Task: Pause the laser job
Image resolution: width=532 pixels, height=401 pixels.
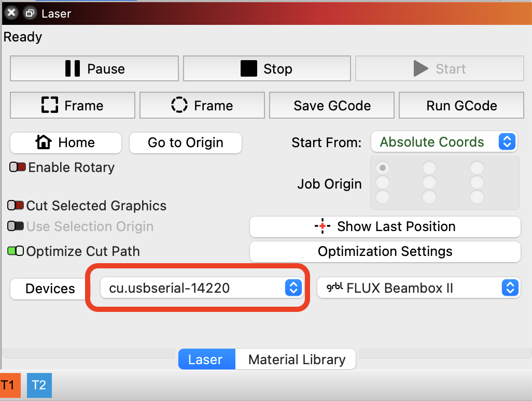Action: 94,68
